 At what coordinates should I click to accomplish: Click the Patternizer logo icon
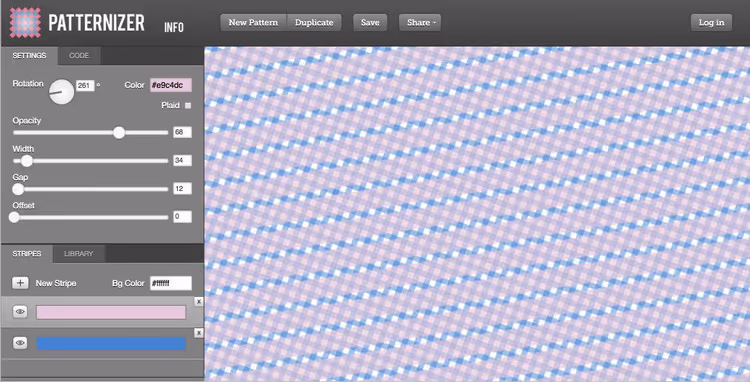pos(25,22)
